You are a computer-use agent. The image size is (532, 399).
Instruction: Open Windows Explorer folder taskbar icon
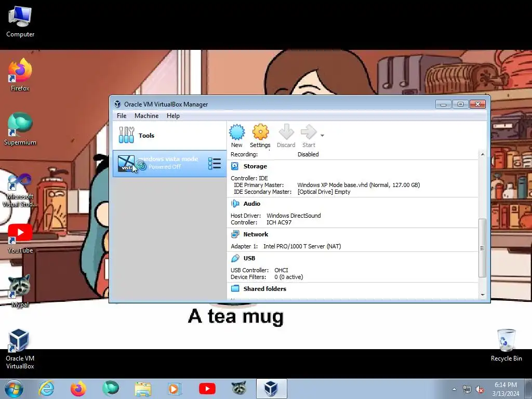click(x=143, y=389)
